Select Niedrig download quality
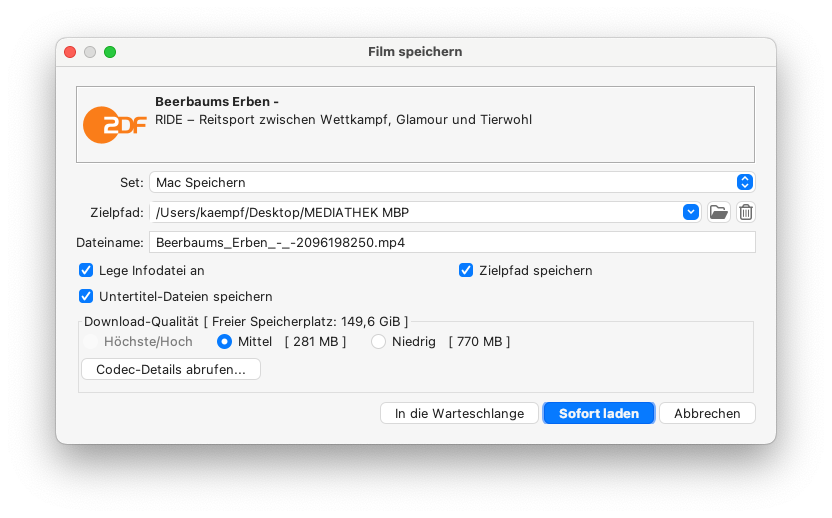Viewport: 832px width, 518px height. pyautogui.click(x=378, y=342)
